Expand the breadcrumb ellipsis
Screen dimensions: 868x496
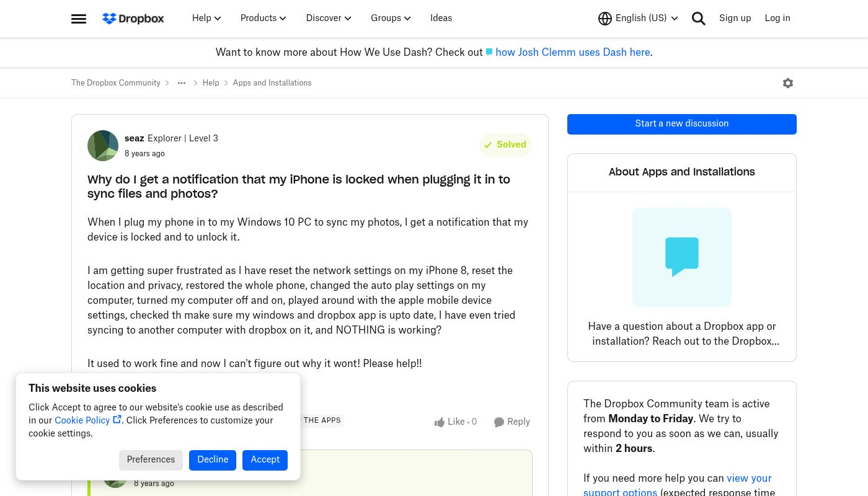click(x=182, y=83)
